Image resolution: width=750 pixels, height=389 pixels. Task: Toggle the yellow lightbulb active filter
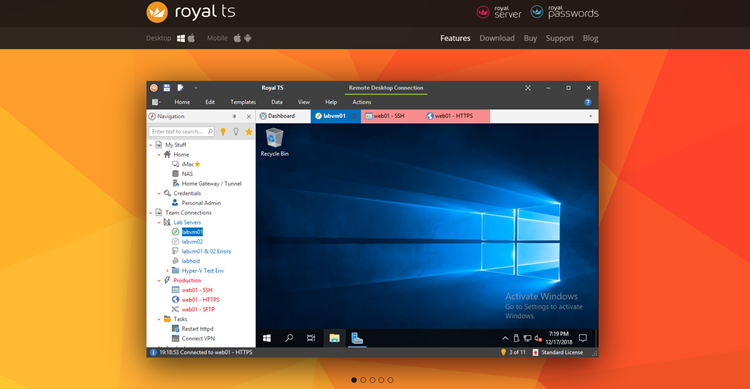pos(223,132)
